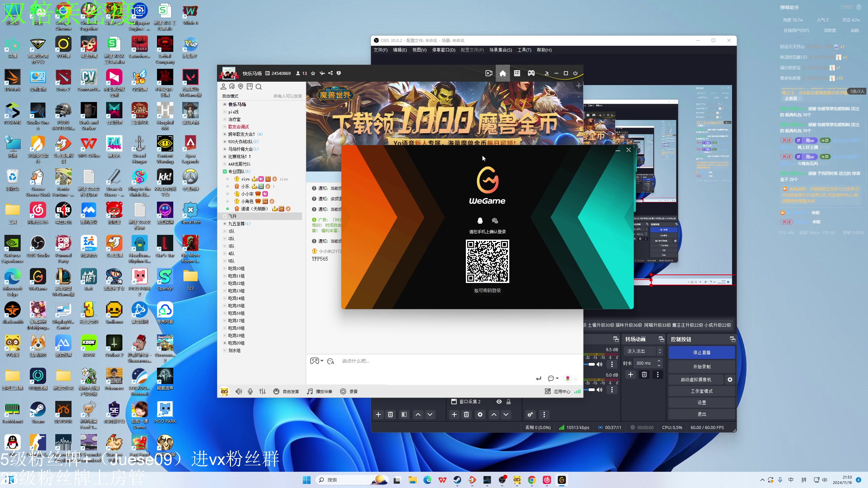The image size is (868, 488).
Task: Open Steam from the Windows taskbar
Action: click(x=457, y=480)
